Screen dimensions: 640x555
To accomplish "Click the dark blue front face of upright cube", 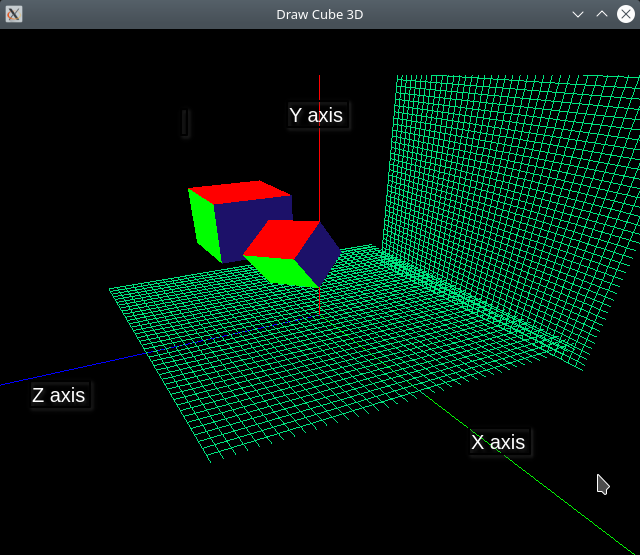I will pos(245,231).
